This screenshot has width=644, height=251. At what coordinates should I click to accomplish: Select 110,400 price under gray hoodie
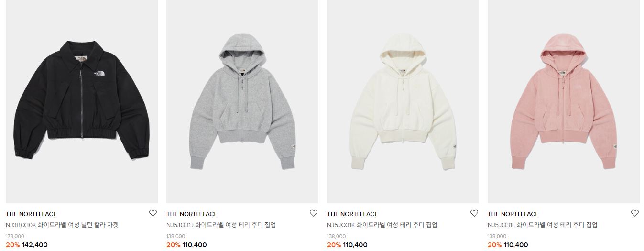195,245
